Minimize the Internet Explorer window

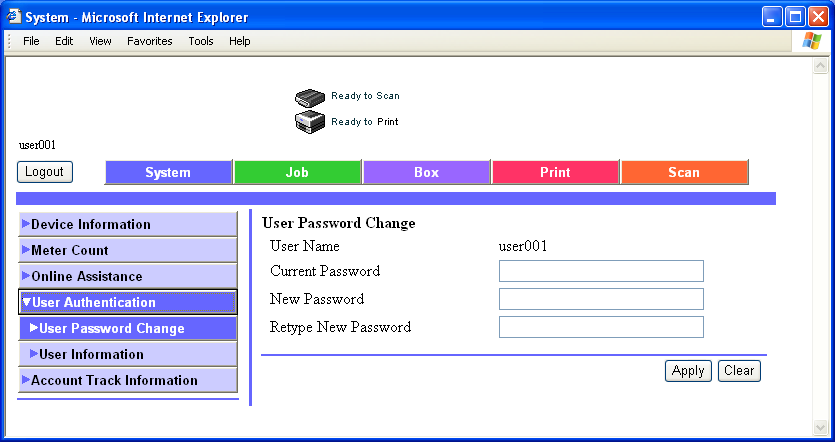coord(772,17)
